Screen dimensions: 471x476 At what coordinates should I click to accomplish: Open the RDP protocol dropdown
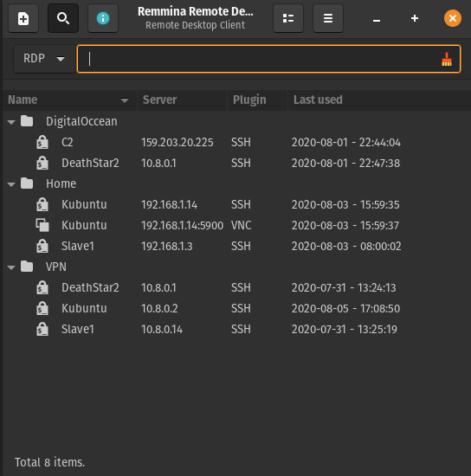tap(44, 59)
